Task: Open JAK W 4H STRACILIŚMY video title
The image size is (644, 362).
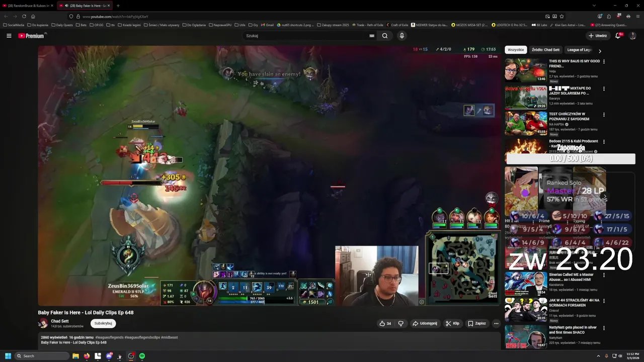Action: (x=574, y=303)
